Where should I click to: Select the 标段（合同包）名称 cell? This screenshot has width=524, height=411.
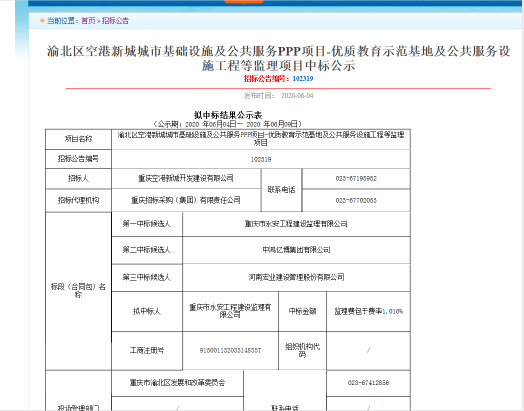(78, 291)
